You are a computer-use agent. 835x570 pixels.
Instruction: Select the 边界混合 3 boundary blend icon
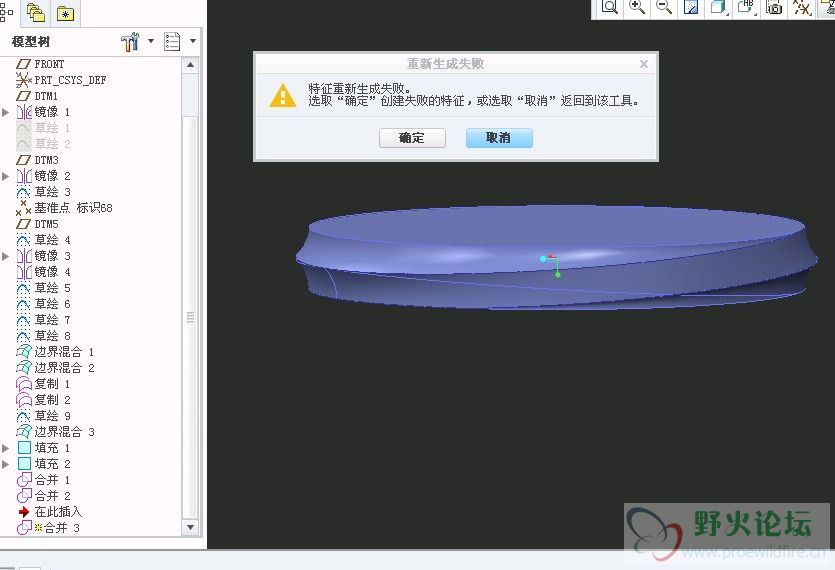point(24,431)
